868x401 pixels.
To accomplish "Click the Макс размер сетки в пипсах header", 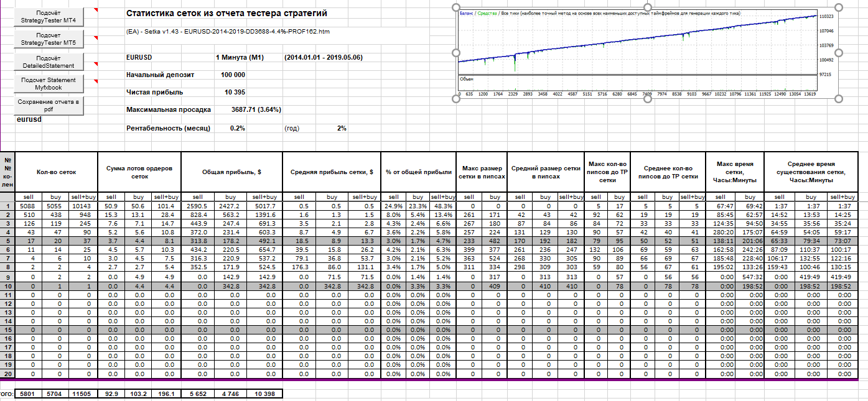I will click(x=482, y=172).
